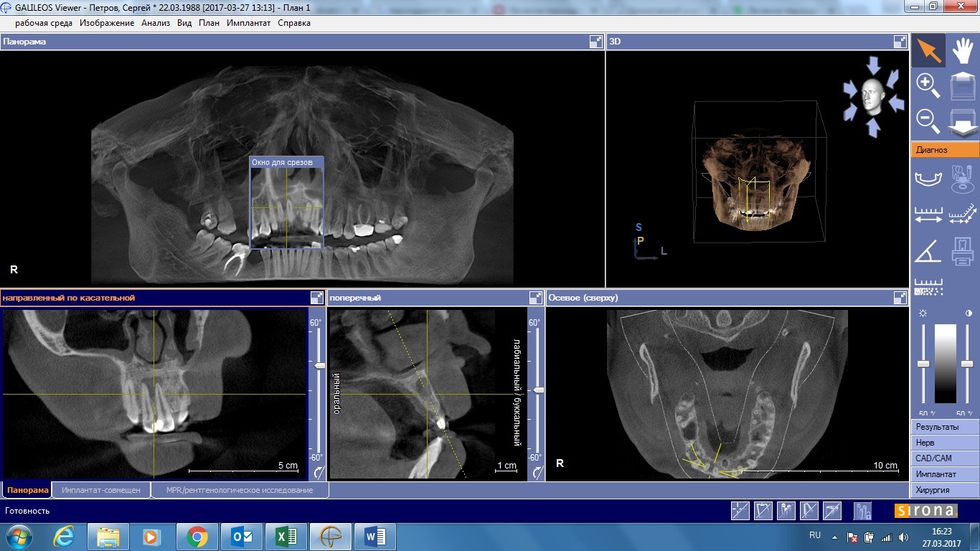Open the Вид menu
The image size is (980, 551).
[184, 23]
